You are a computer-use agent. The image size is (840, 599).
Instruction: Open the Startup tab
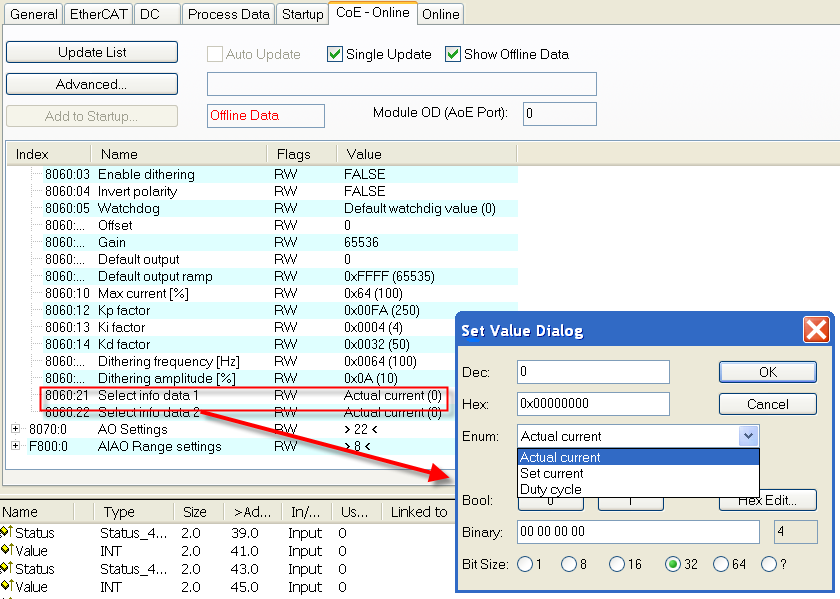pyautogui.click(x=303, y=14)
